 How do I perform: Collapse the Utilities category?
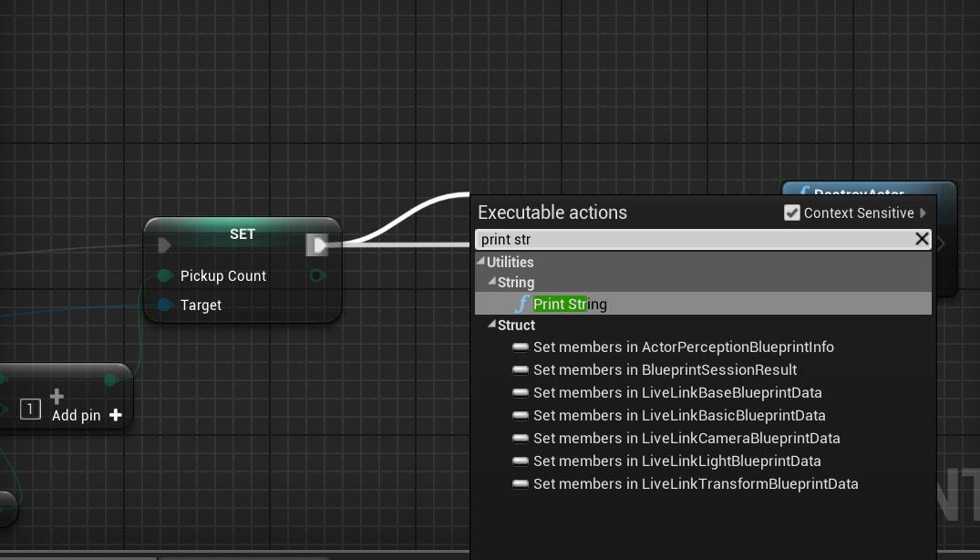click(480, 262)
